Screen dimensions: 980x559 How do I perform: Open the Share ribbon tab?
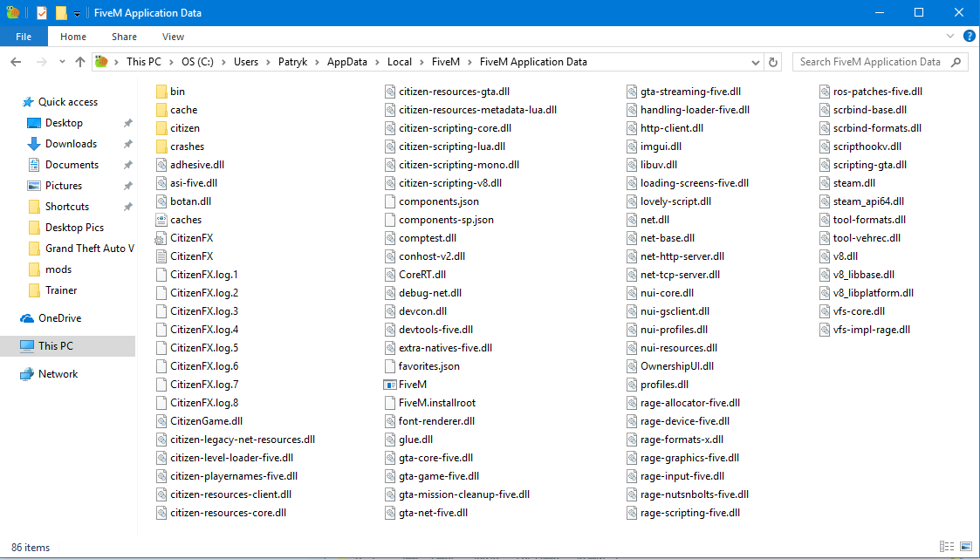click(125, 37)
